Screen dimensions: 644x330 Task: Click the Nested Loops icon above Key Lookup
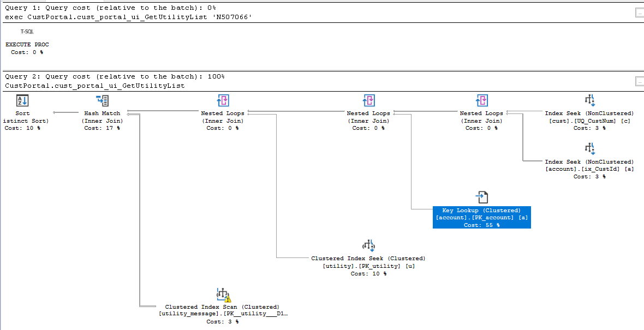[x=369, y=100]
